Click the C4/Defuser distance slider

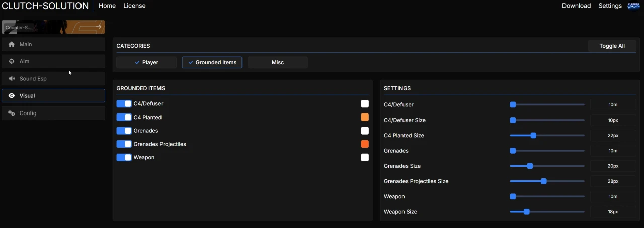coord(547,105)
